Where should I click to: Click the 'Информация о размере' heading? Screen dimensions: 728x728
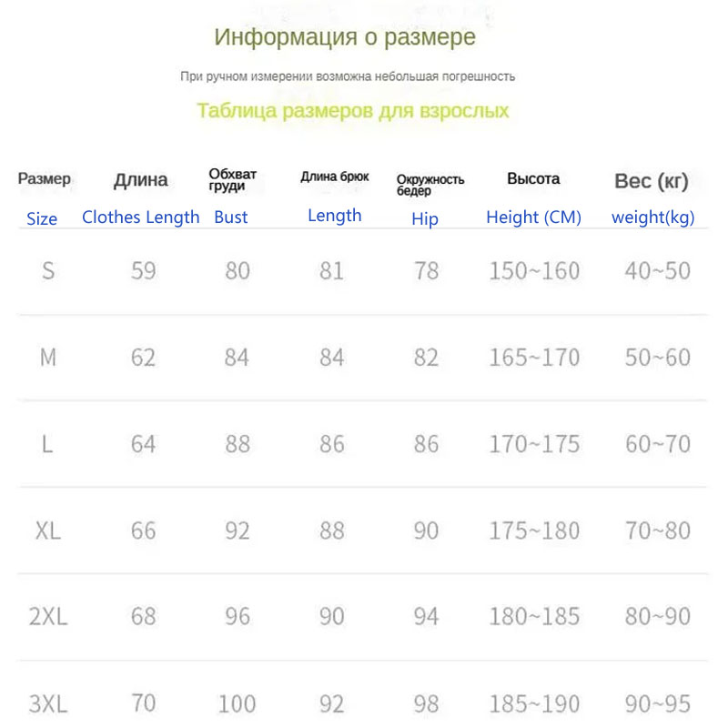tap(345, 37)
